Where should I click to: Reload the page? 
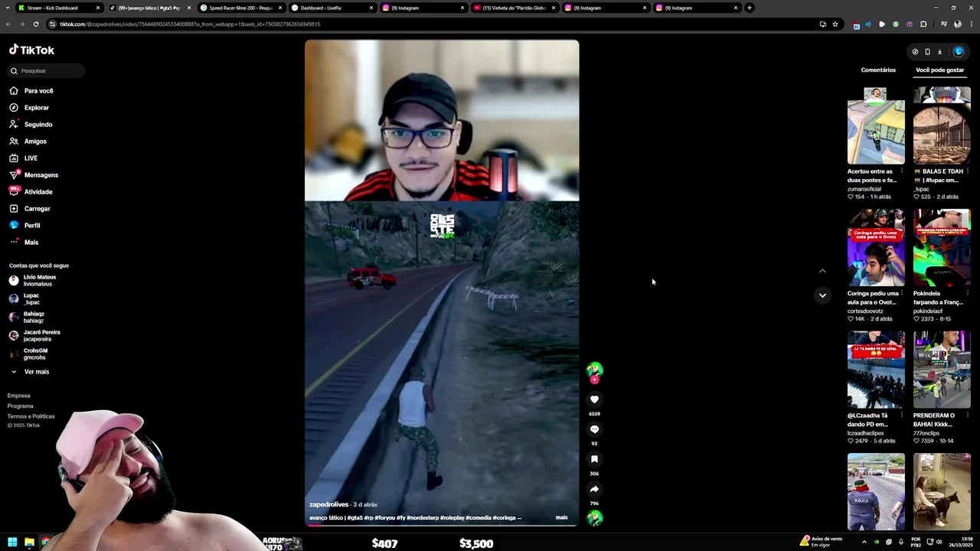click(x=36, y=24)
